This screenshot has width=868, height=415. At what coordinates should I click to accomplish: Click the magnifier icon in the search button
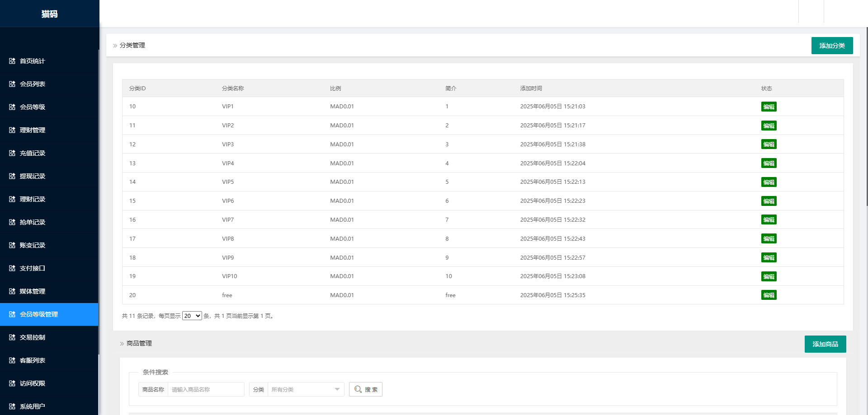[358, 389]
